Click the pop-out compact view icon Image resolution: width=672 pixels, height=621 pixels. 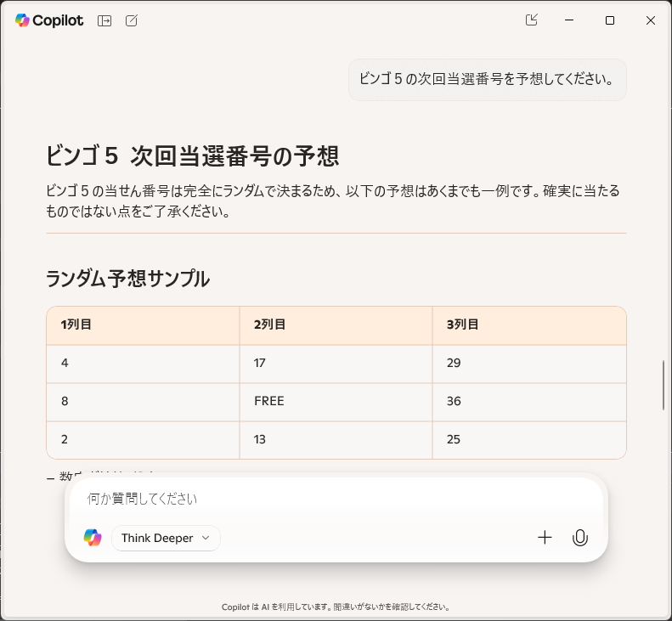click(532, 20)
